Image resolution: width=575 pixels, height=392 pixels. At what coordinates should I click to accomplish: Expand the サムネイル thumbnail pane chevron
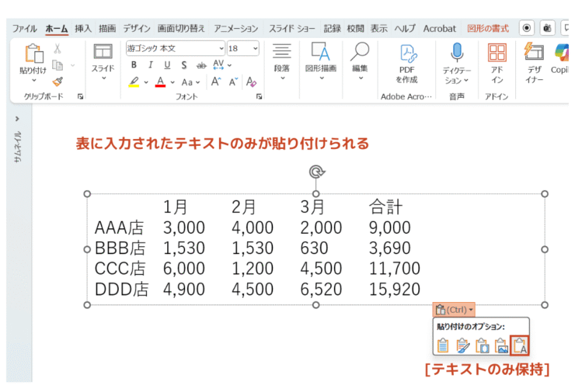click(17, 119)
